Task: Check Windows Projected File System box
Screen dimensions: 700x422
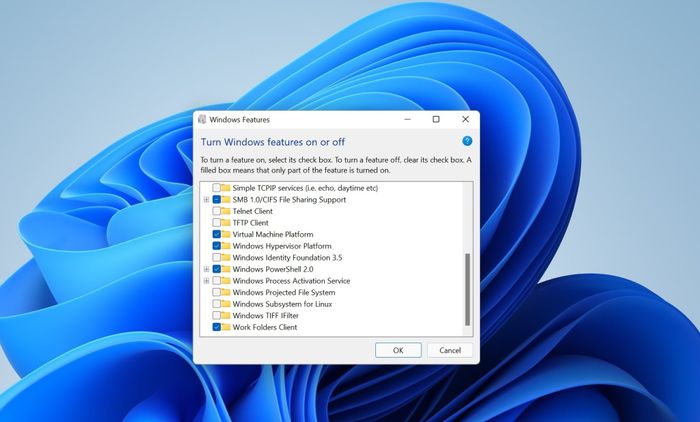Action: point(217,292)
